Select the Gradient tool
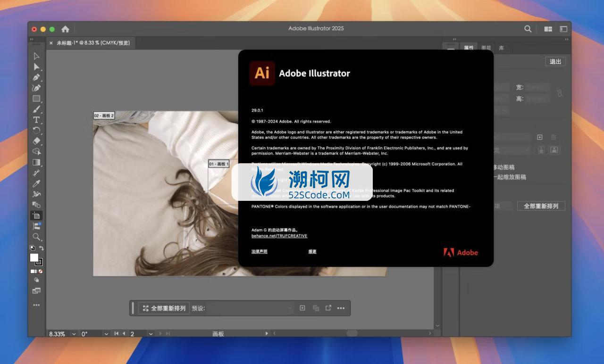This screenshot has width=604, height=364. (36, 162)
